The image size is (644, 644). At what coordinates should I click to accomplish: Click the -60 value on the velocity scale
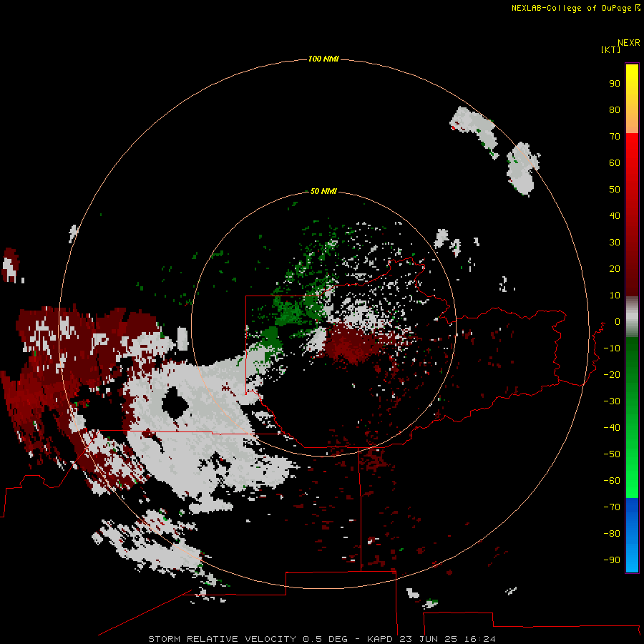[612, 481]
